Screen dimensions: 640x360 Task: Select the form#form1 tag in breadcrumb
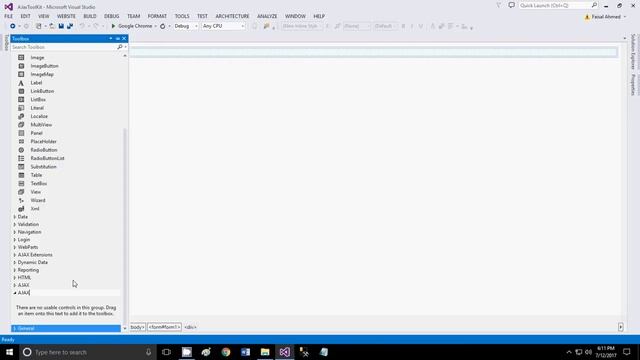(x=164, y=327)
